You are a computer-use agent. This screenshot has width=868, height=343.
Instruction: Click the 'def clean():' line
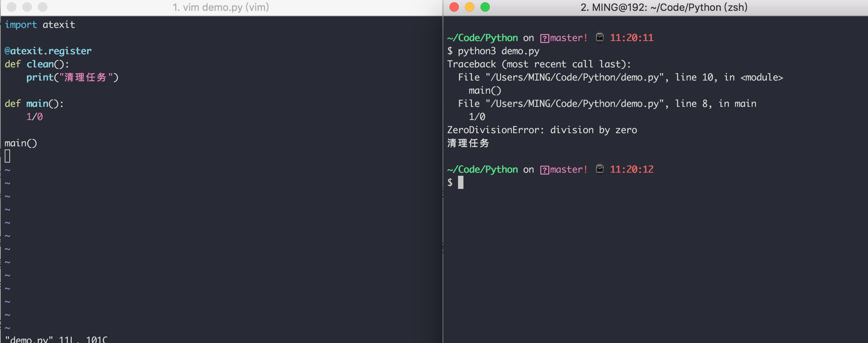[x=37, y=64]
